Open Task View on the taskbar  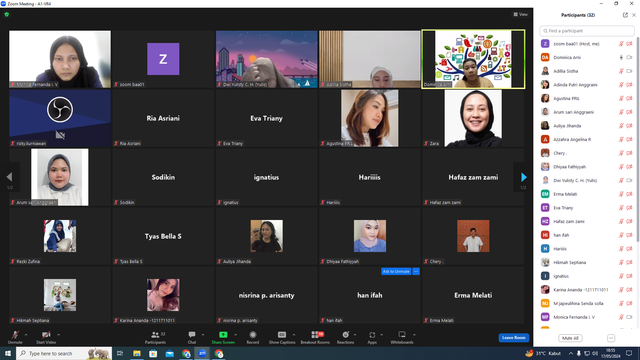click(x=120, y=353)
